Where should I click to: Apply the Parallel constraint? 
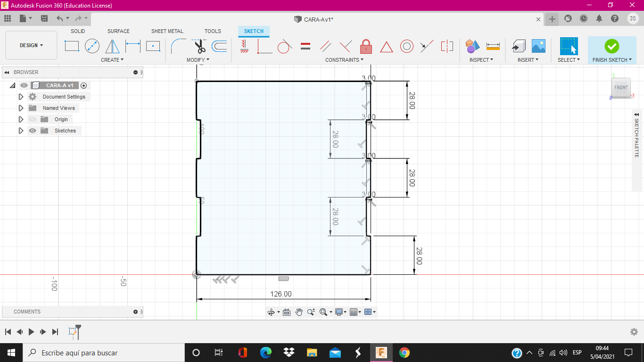tap(326, 46)
